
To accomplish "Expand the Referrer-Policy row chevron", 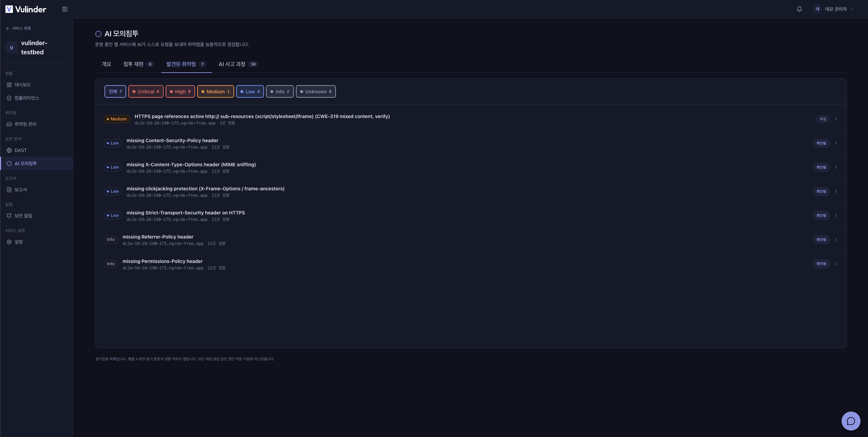I will point(836,240).
